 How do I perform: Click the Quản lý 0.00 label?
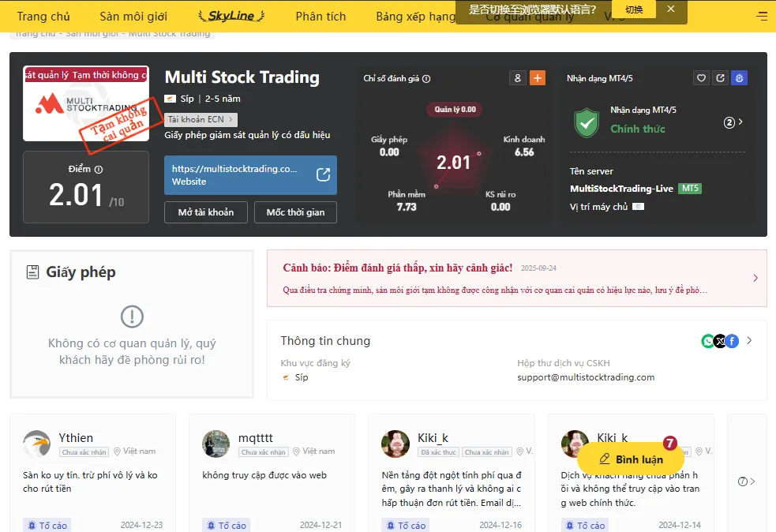[455, 110]
